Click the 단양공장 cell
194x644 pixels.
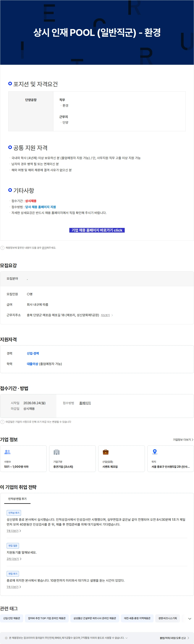(x=31, y=111)
